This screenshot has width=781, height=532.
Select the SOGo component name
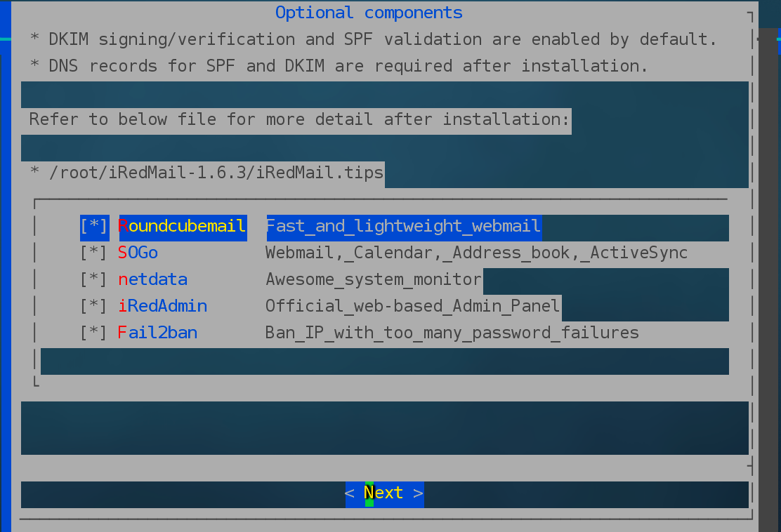coord(138,253)
